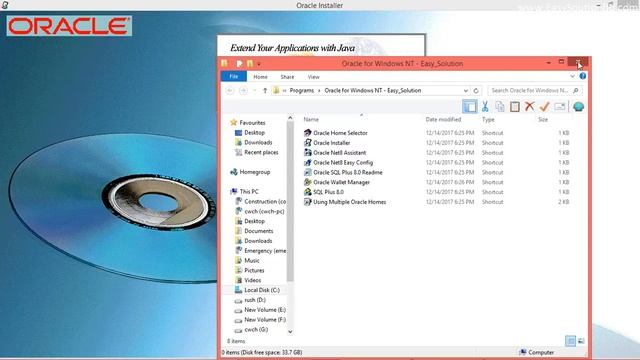Open the View ribbon tab
Viewport: 640px width, 360px height.
313,77
